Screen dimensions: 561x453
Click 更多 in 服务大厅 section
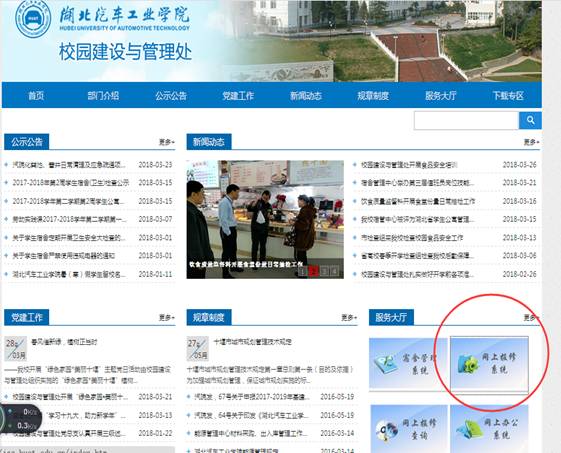pos(531,317)
